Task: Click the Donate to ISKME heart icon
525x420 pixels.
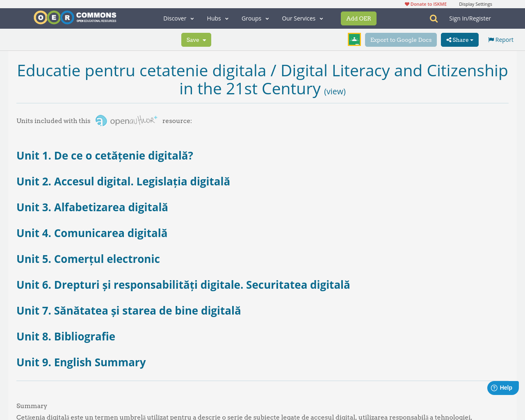Action: click(x=407, y=3)
